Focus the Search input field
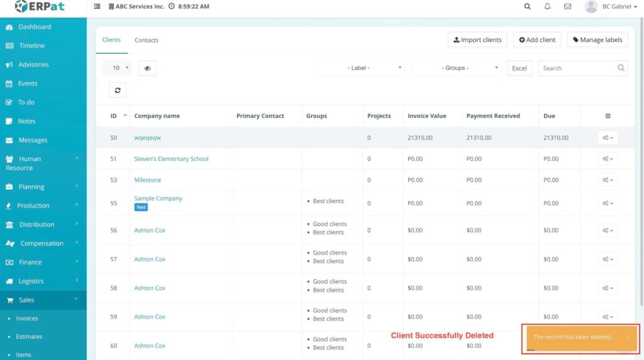The height and width of the screenshot is (360, 644). click(577, 68)
